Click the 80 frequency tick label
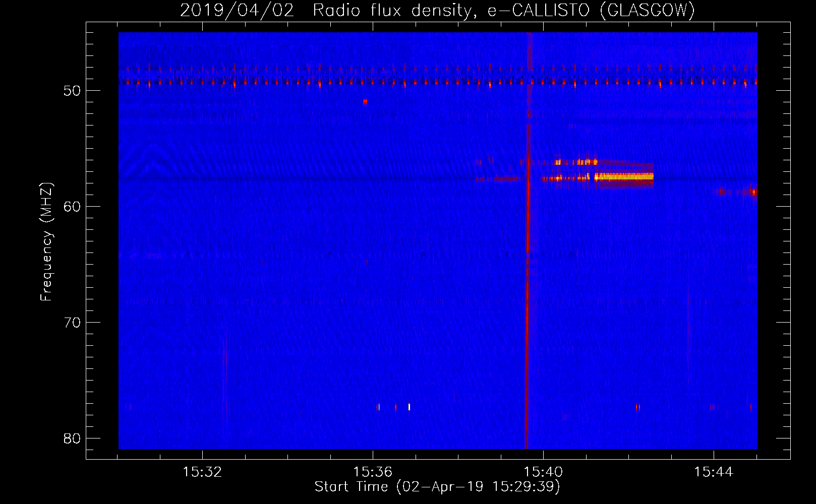Image resolution: width=816 pixels, height=504 pixels. click(73, 438)
